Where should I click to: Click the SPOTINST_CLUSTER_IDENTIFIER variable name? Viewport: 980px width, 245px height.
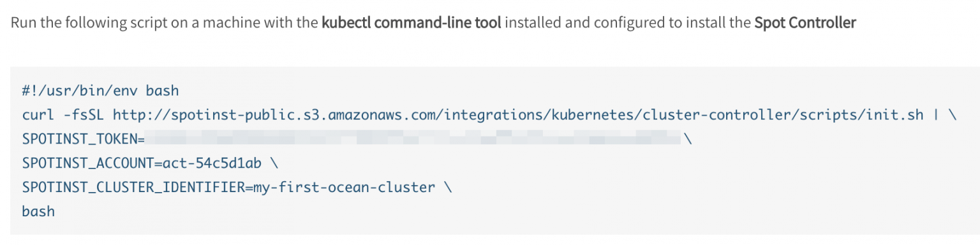(134, 188)
